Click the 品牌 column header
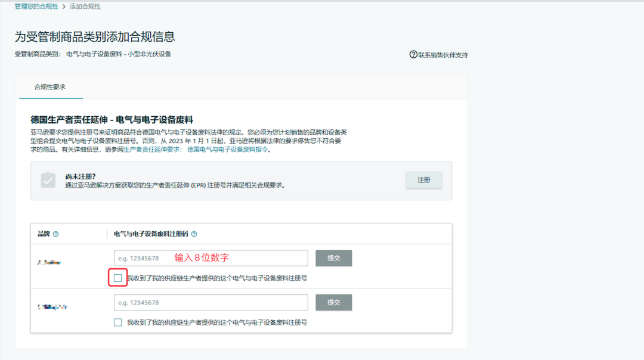The width and height of the screenshot is (644, 360). tap(44, 234)
